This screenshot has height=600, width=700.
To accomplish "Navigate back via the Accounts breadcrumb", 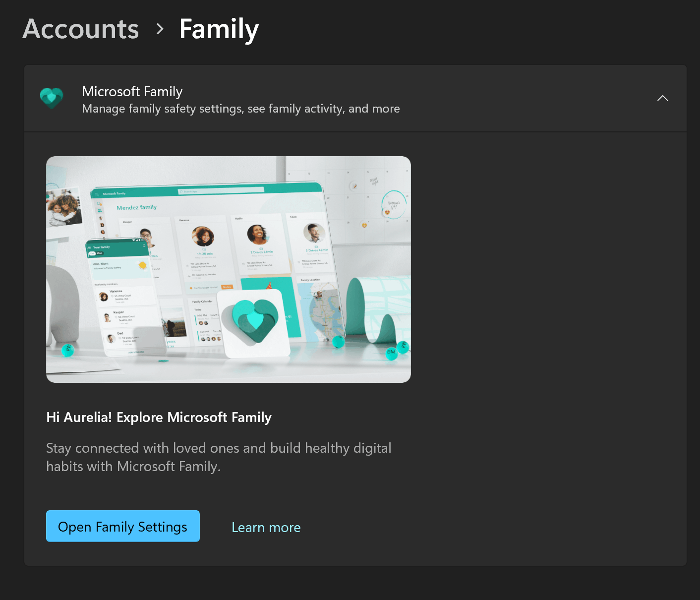I will 80,29.
